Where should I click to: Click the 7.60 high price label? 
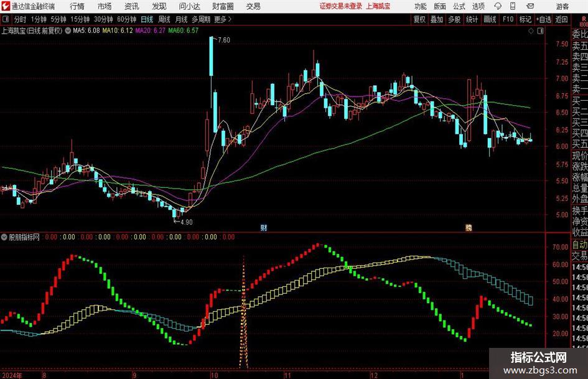[x=224, y=40]
